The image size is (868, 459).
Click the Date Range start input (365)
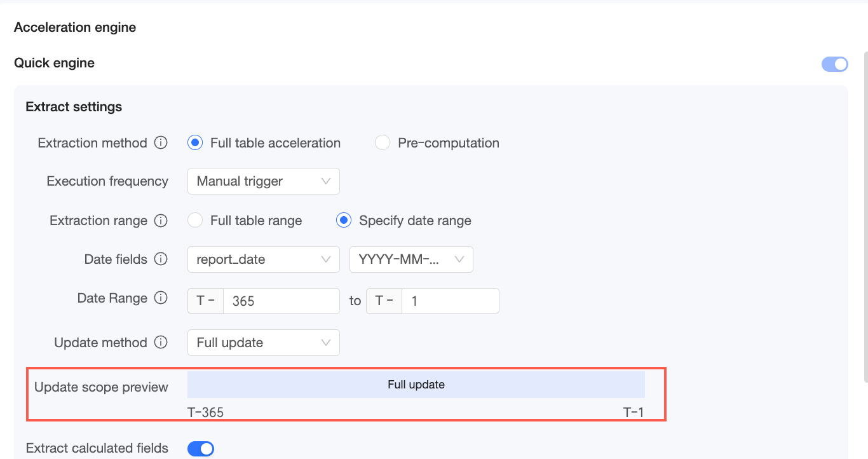(281, 301)
